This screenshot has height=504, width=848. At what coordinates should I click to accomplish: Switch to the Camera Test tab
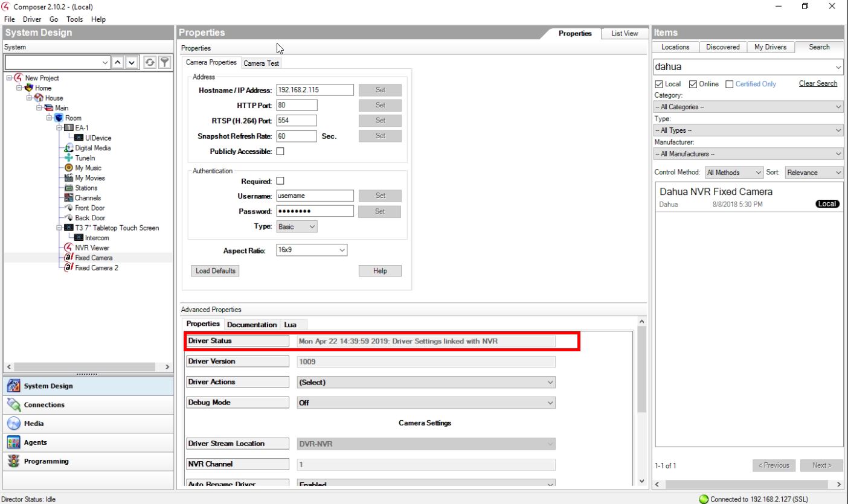tap(261, 63)
